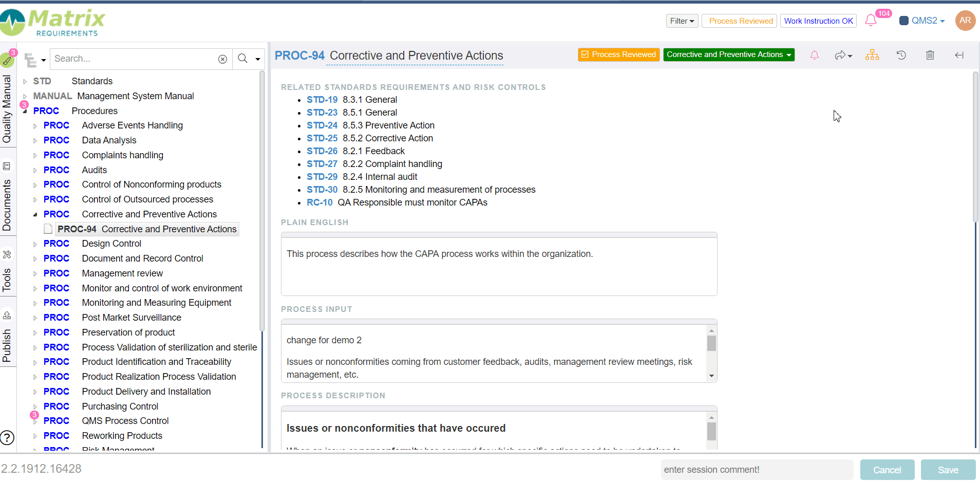Click the trash delete icon
Screen dimensions: 980x481
[930, 55]
